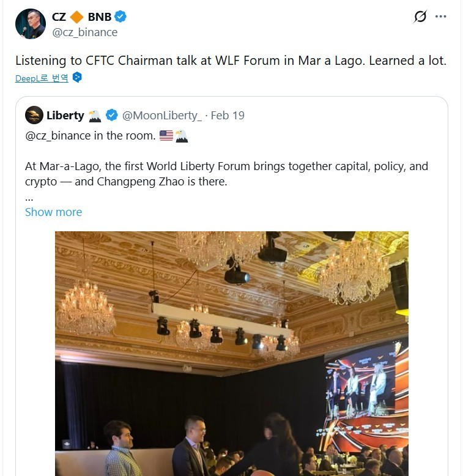Click the CZ display name

(x=59, y=17)
